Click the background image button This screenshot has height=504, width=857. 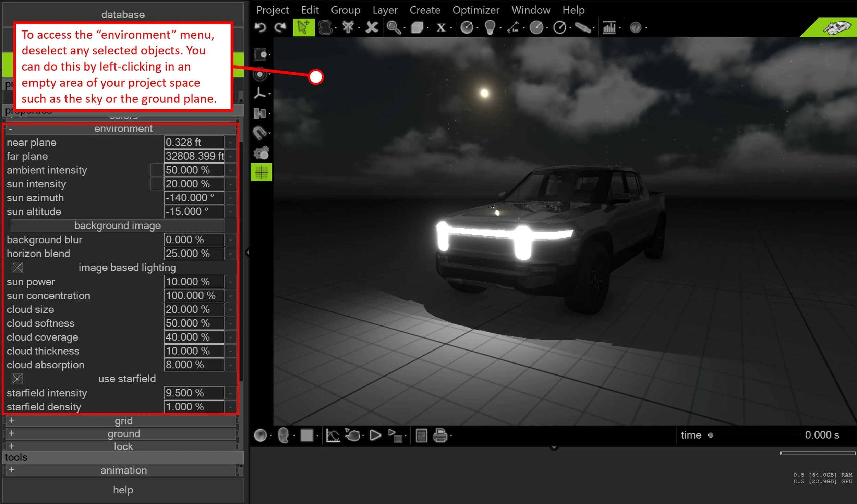click(117, 225)
